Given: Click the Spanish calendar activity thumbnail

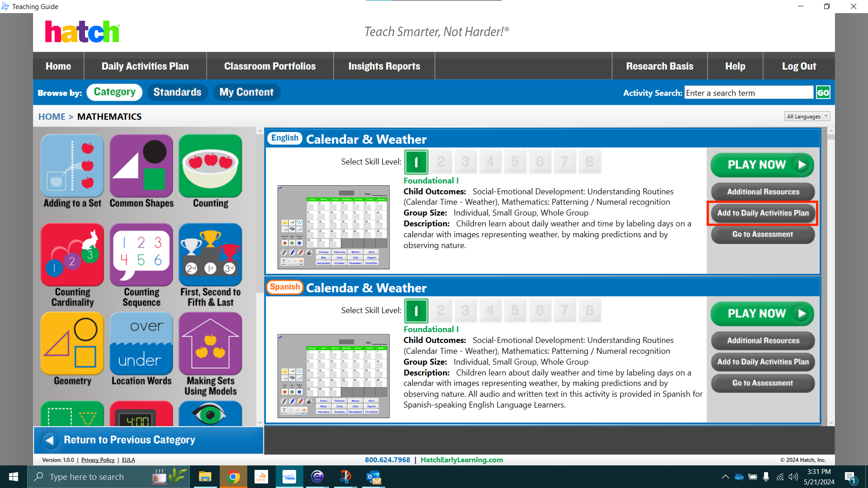Looking at the screenshot, I should [334, 375].
